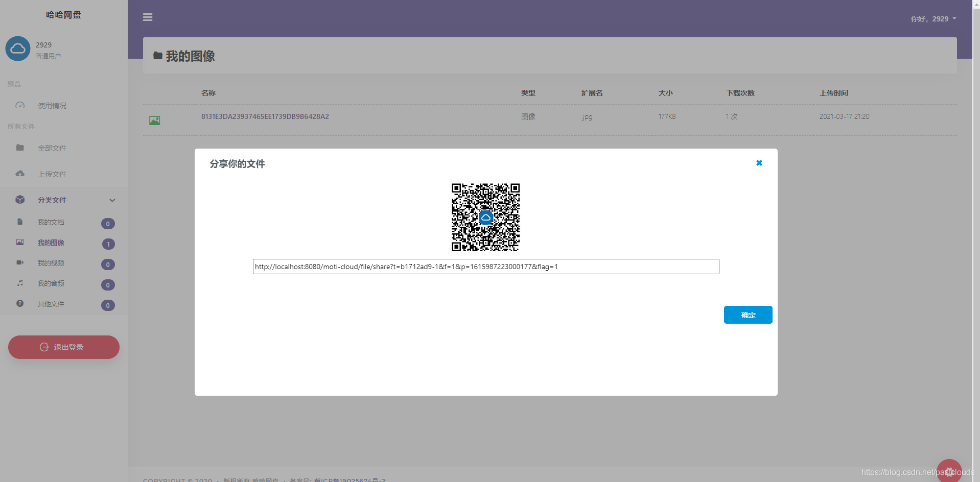
Task: Click the 1 次 download count cell
Action: tap(732, 116)
